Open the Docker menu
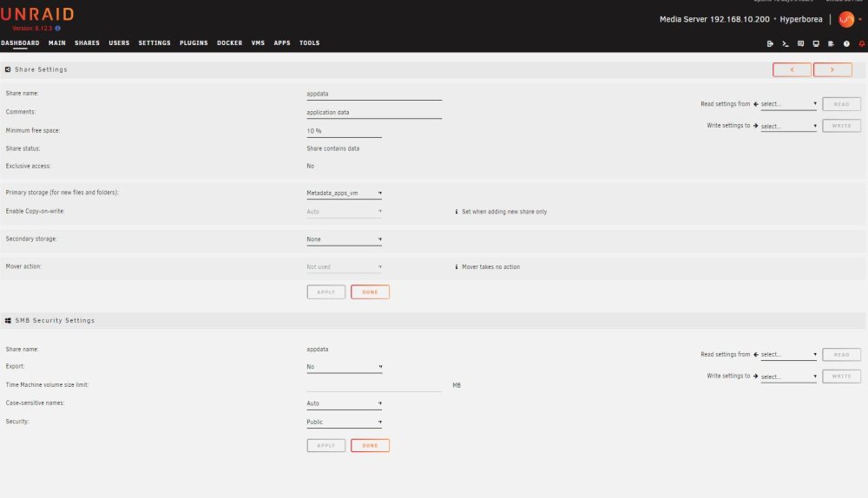Viewport: 868px width, 498px height. pyautogui.click(x=230, y=43)
